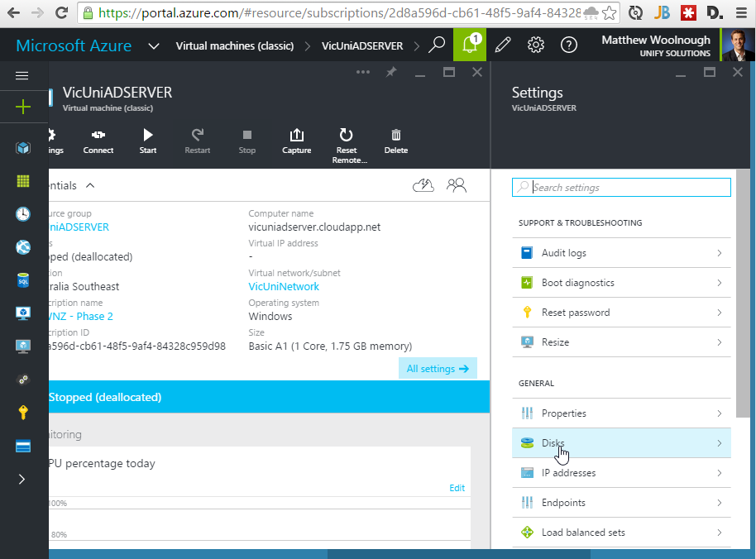Open the green grid All resources icon
Screen dimensions: 756x559
click(x=22, y=181)
